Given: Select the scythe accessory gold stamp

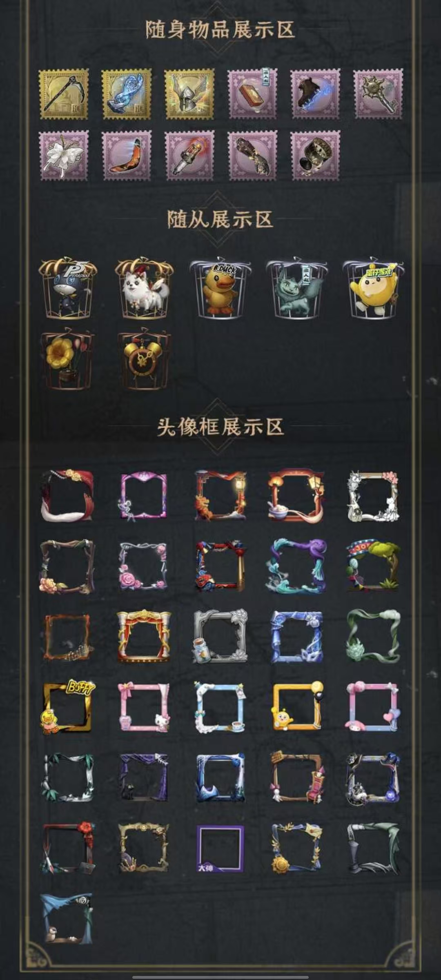Looking at the screenshot, I should coord(63,94).
